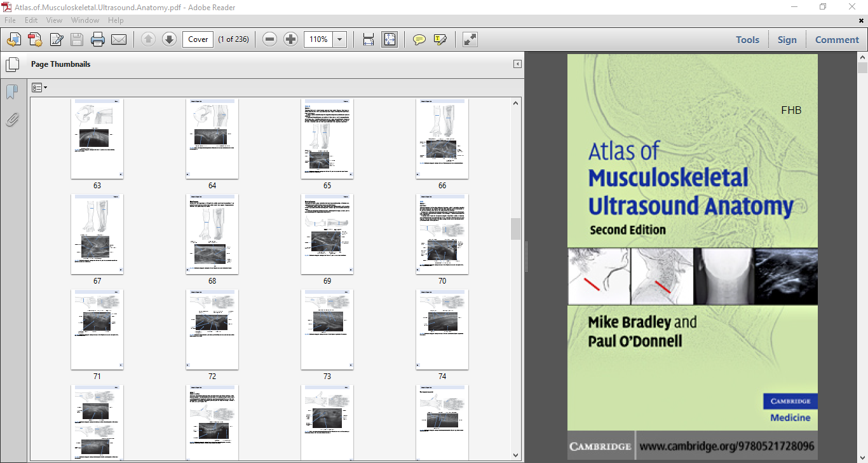Open the Bookmarks panel in sidebar

pyautogui.click(x=12, y=92)
